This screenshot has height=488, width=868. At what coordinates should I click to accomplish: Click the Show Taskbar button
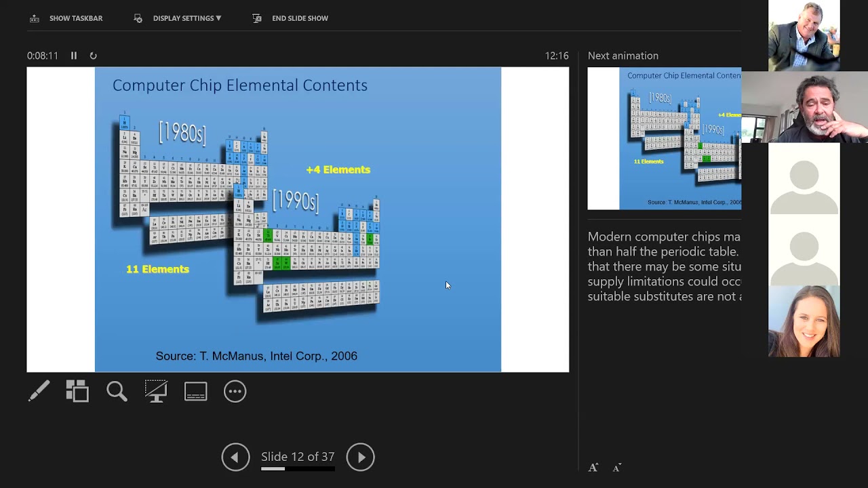(x=66, y=18)
